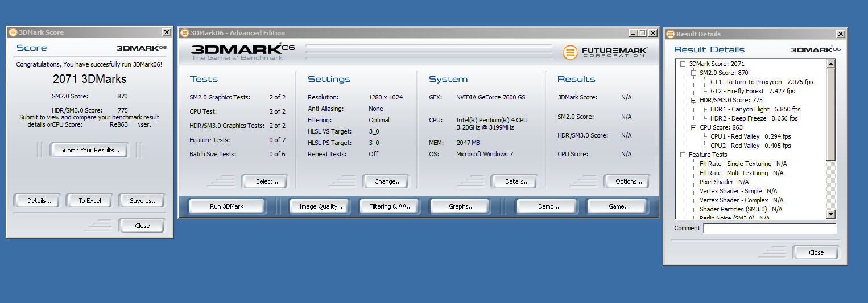This screenshot has width=868, height=303.
Task: Click the '2047 MB' memory value
Action: click(x=468, y=143)
